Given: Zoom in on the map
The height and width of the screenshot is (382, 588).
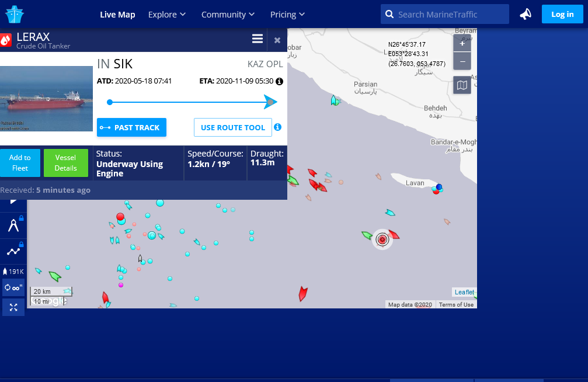Looking at the screenshot, I should pos(462,44).
